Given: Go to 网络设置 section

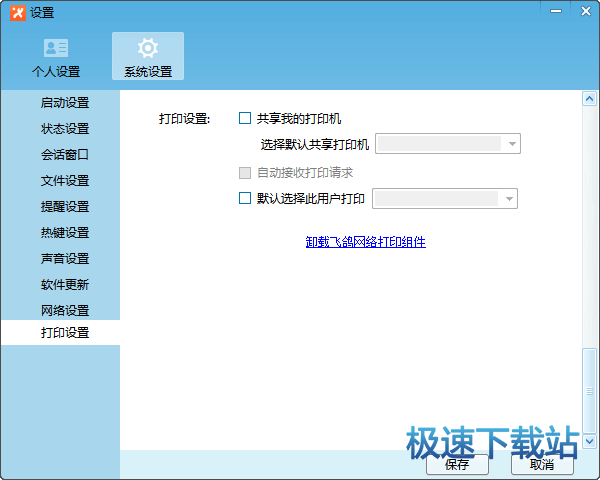Looking at the screenshot, I should click(65, 310).
